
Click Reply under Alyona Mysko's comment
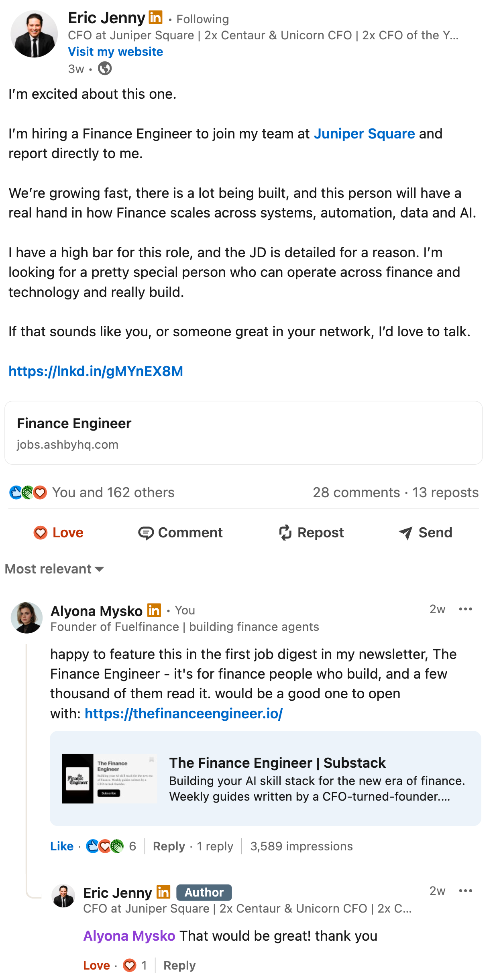tap(169, 846)
